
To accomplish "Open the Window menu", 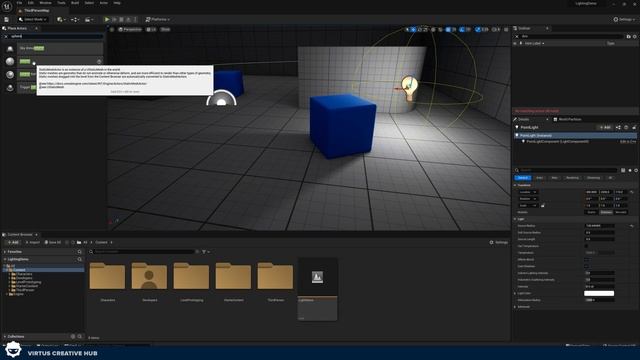I will click(45, 3).
